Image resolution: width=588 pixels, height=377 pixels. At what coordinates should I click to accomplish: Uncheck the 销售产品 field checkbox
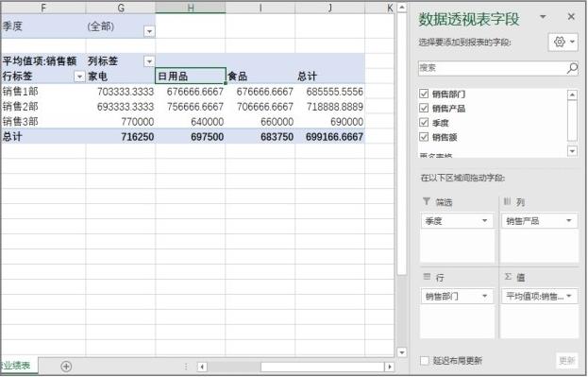(x=424, y=108)
